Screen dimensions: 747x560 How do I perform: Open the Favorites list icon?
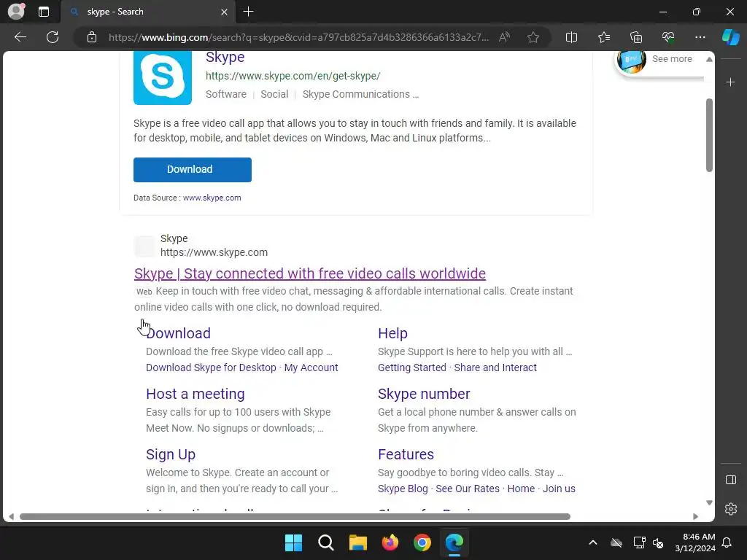(x=603, y=37)
